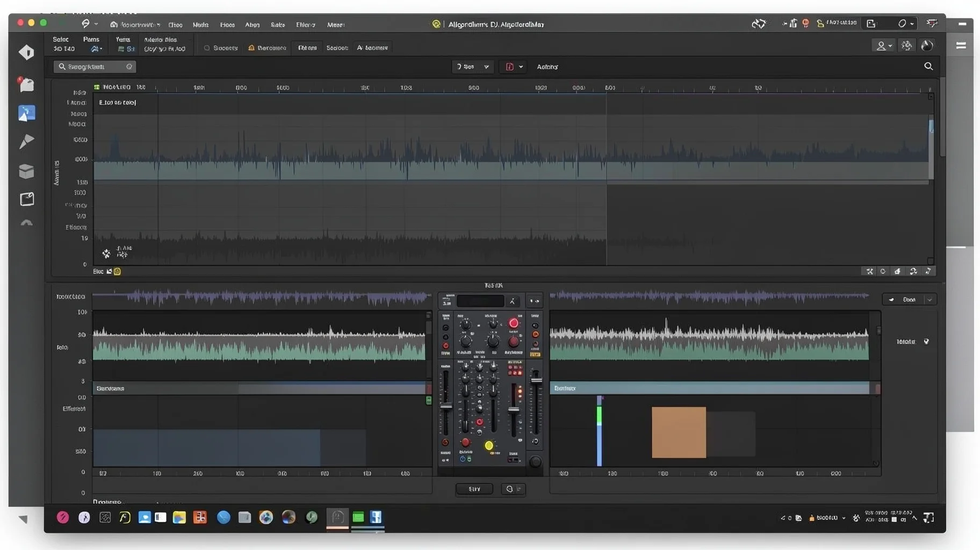
Task: Show hidden tray icons via the up chevron
Action: pos(915,518)
